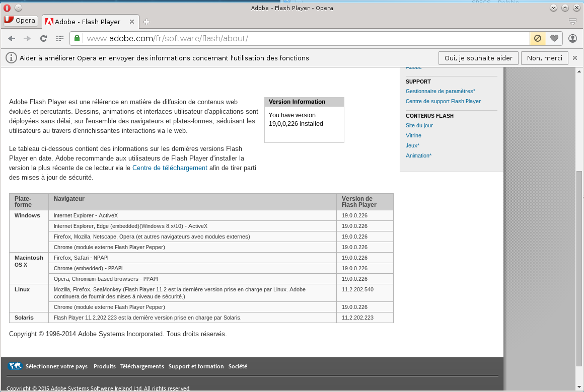The image size is (584, 392).
Task: Go forward to the next page
Action: (27, 38)
